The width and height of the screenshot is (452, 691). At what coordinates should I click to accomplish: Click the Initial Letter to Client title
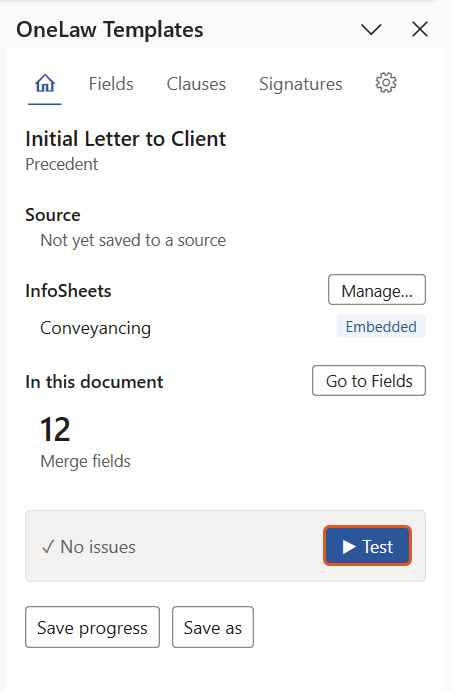[126, 139]
